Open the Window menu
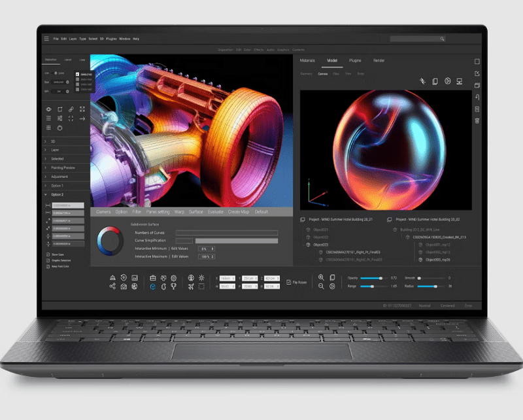Screen dimensions: 523x420 tap(125, 39)
